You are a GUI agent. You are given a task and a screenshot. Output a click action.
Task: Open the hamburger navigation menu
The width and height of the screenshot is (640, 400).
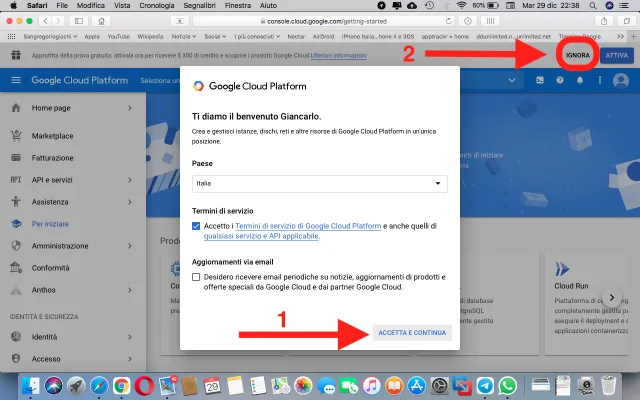[x=16, y=80]
